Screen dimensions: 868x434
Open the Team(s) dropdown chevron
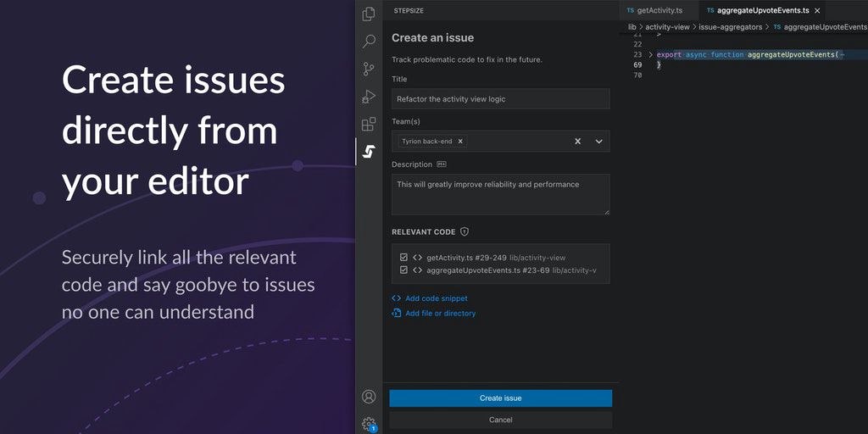tap(599, 142)
